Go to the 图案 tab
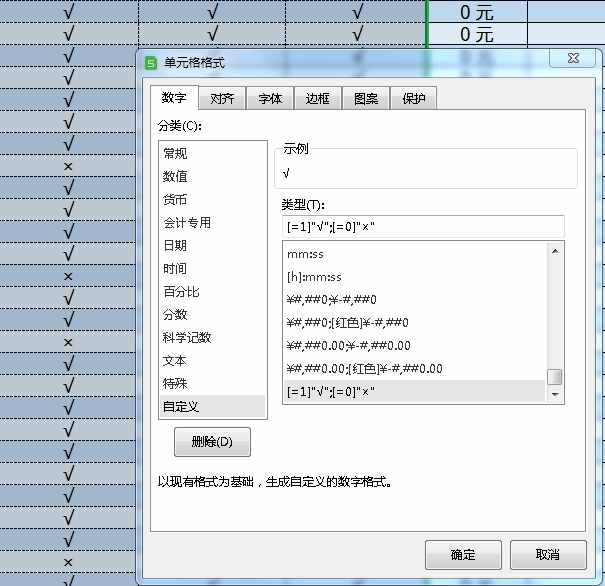 click(x=365, y=98)
